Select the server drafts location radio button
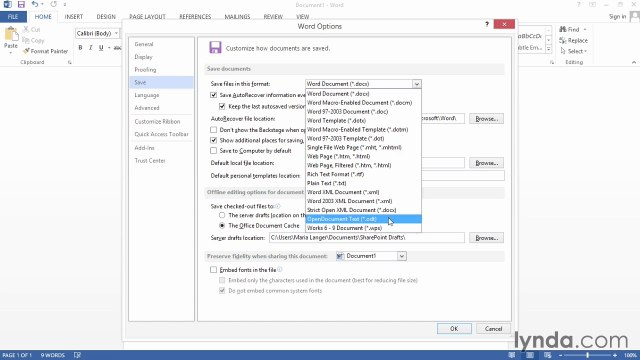This screenshot has width=640, height=360. 222,215
